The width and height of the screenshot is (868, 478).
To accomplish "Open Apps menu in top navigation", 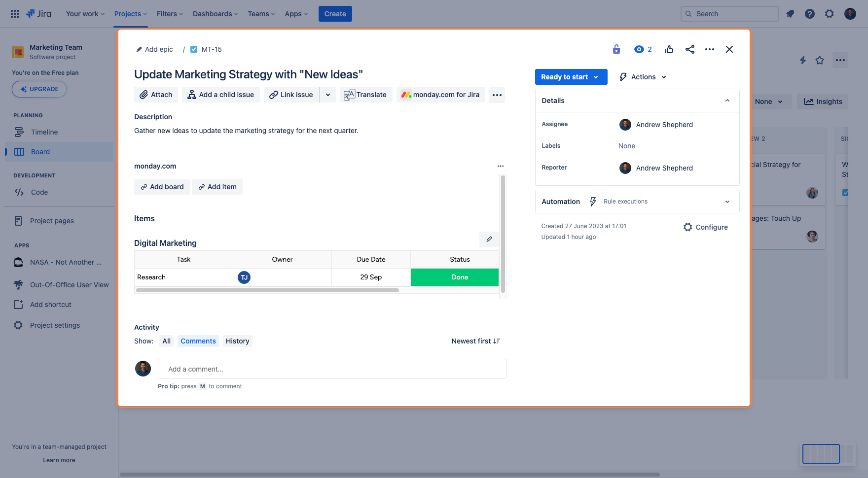I will [296, 14].
